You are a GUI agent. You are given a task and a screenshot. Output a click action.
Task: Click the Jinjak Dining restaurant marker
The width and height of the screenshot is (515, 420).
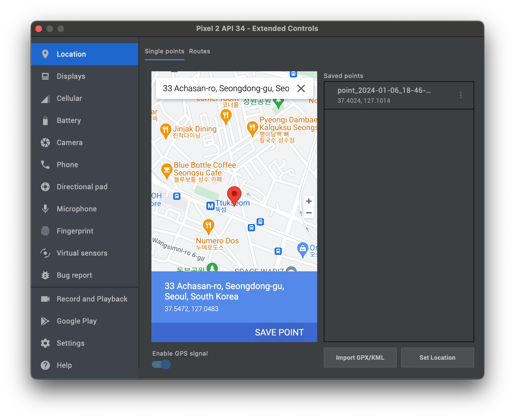(x=166, y=131)
